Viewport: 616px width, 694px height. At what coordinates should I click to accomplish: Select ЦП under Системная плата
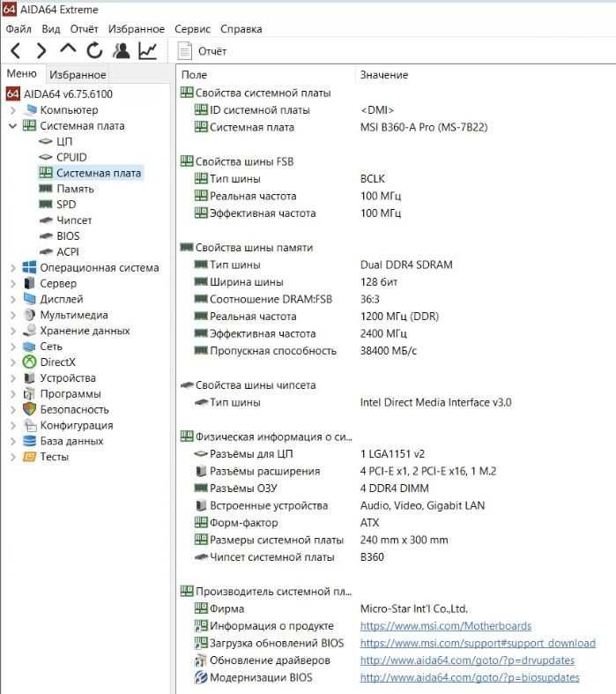(64, 141)
